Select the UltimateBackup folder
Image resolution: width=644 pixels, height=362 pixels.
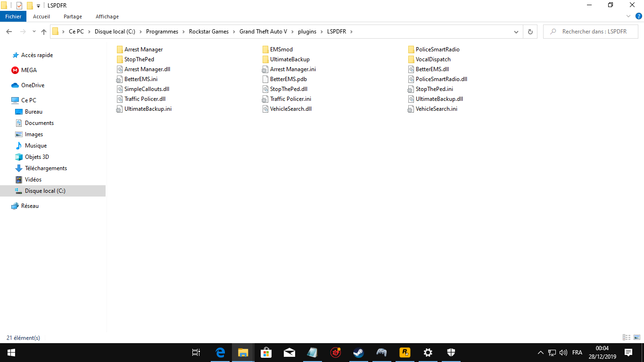click(x=286, y=59)
